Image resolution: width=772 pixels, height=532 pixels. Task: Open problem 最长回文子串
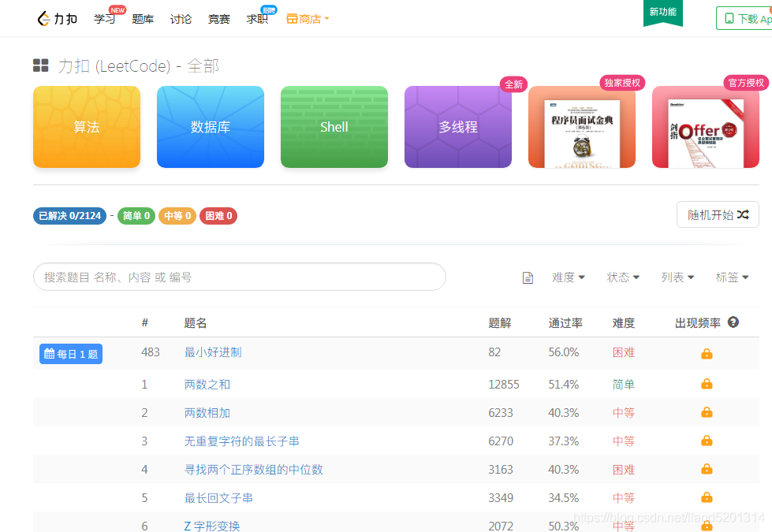point(218,499)
